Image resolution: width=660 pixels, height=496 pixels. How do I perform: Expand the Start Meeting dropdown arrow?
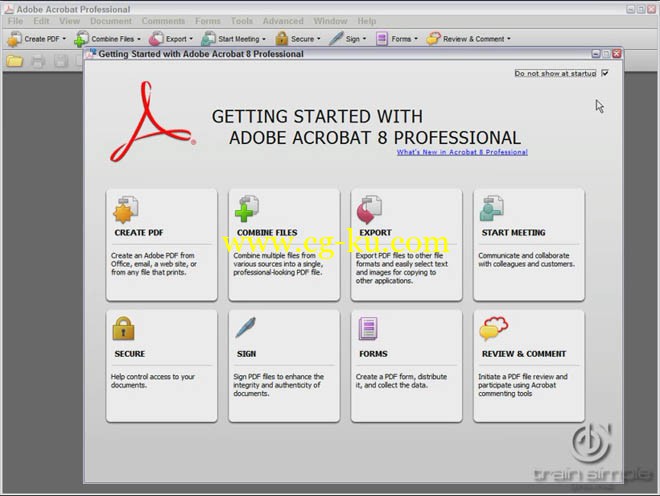pyautogui.click(x=264, y=39)
